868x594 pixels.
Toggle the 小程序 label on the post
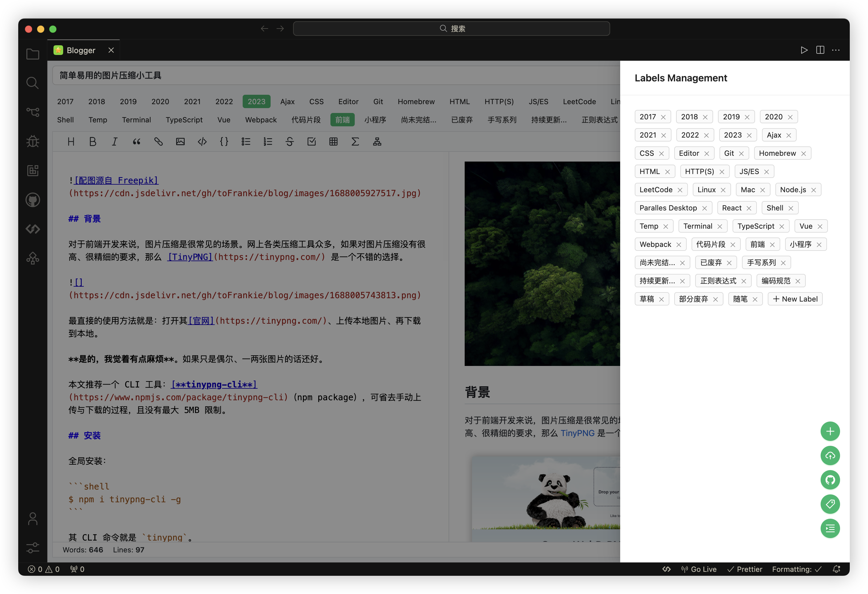click(375, 120)
